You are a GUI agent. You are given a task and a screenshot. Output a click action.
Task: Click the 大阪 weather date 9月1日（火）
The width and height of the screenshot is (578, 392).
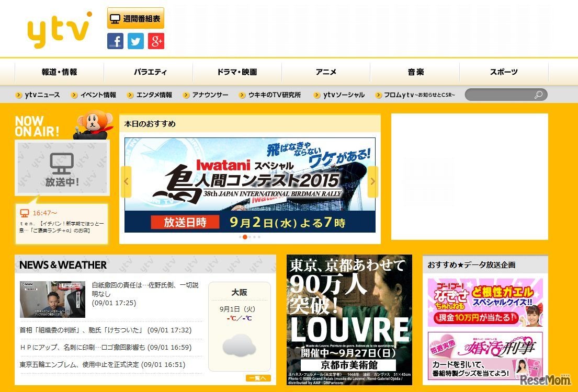pyautogui.click(x=237, y=309)
